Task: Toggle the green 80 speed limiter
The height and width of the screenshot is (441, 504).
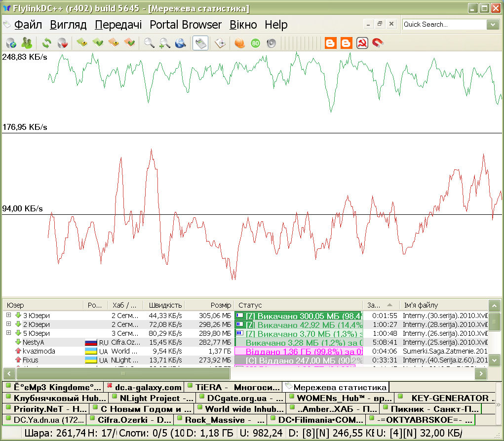Action: [255, 43]
